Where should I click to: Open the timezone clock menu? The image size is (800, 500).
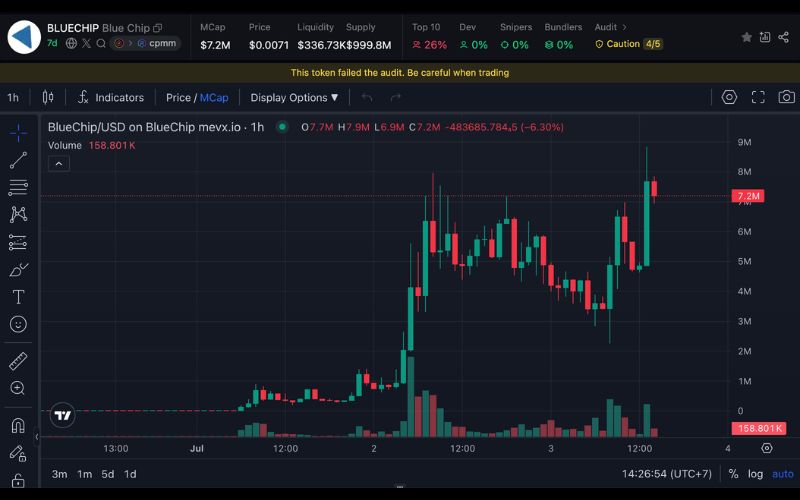pyautogui.click(x=667, y=474)
